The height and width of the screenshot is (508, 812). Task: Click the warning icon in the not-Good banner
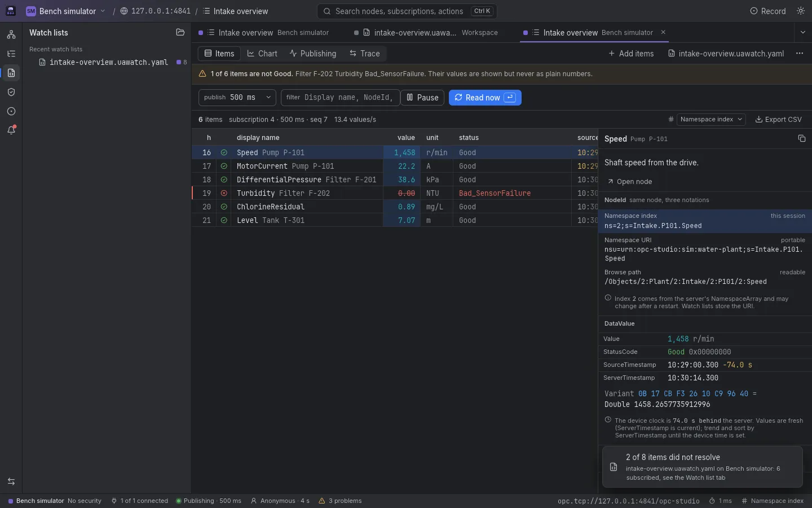[202, 74]
